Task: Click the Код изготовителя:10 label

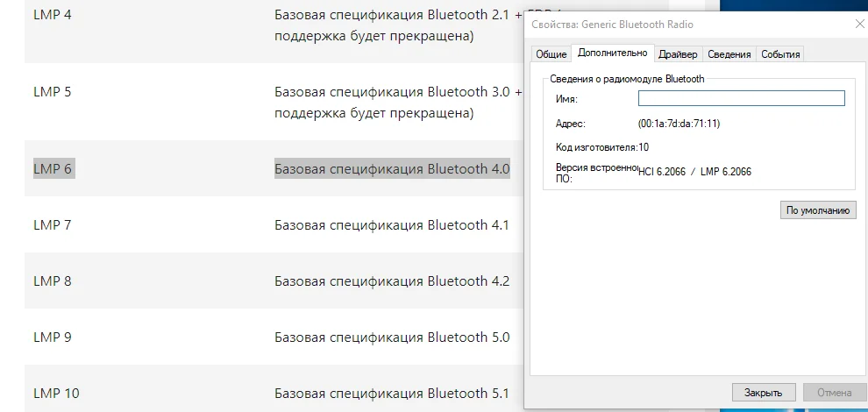Action: (601, 147)
